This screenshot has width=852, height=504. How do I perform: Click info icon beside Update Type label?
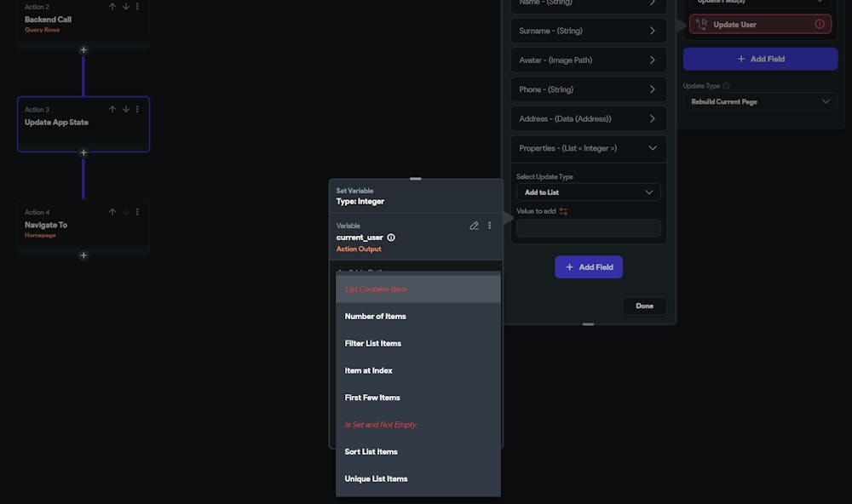(726, 86)
